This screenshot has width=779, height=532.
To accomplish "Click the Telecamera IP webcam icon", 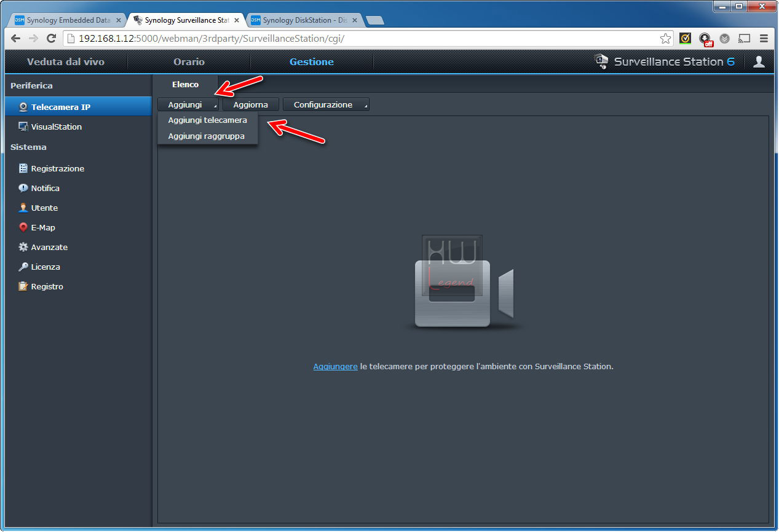I will [23, 107].
